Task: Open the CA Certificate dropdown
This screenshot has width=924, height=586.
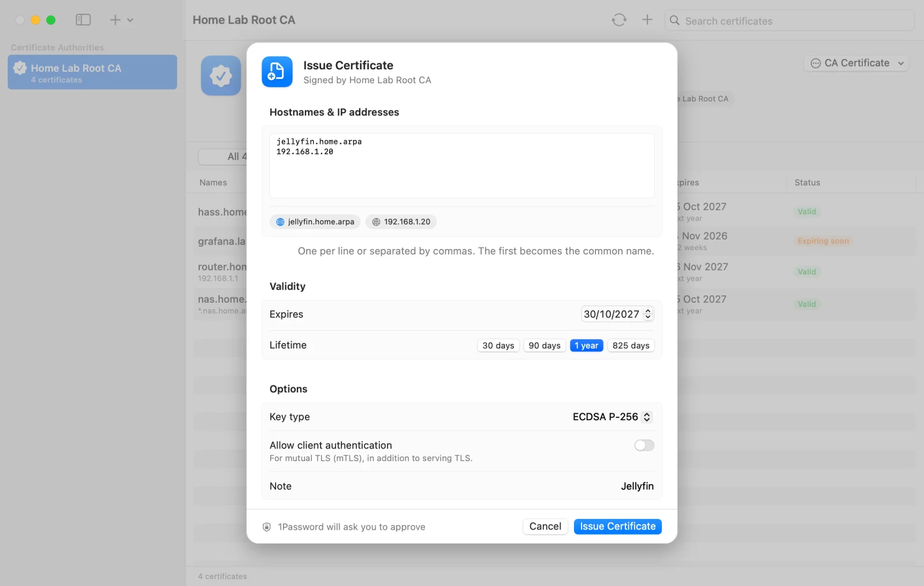Action: point(856,63)
